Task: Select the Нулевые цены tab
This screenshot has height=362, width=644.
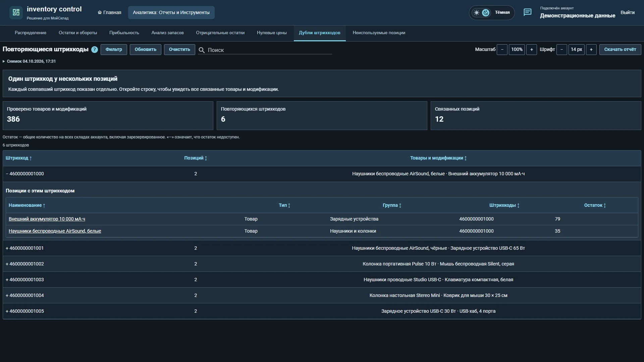Action: coord(272,33)
